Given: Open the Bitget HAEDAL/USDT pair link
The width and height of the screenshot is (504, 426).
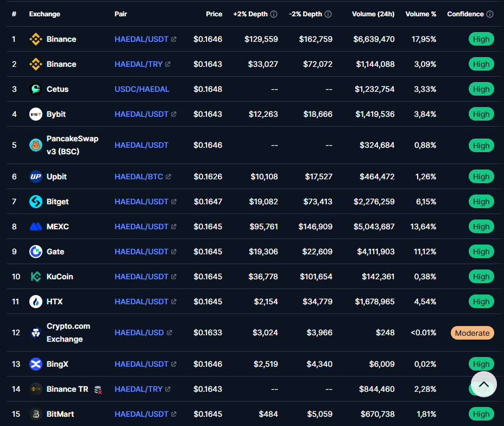Looking at the screenshot, I should click(x=141, y=202).
